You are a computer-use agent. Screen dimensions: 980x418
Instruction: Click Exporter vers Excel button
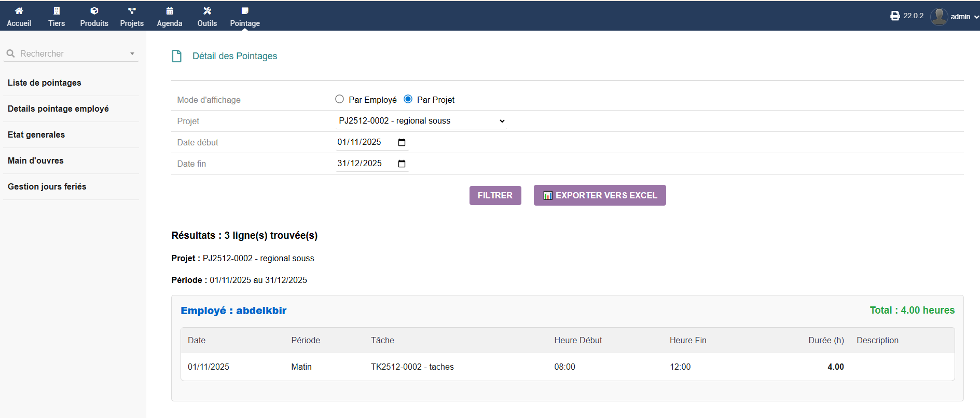[x=600, y=195]
